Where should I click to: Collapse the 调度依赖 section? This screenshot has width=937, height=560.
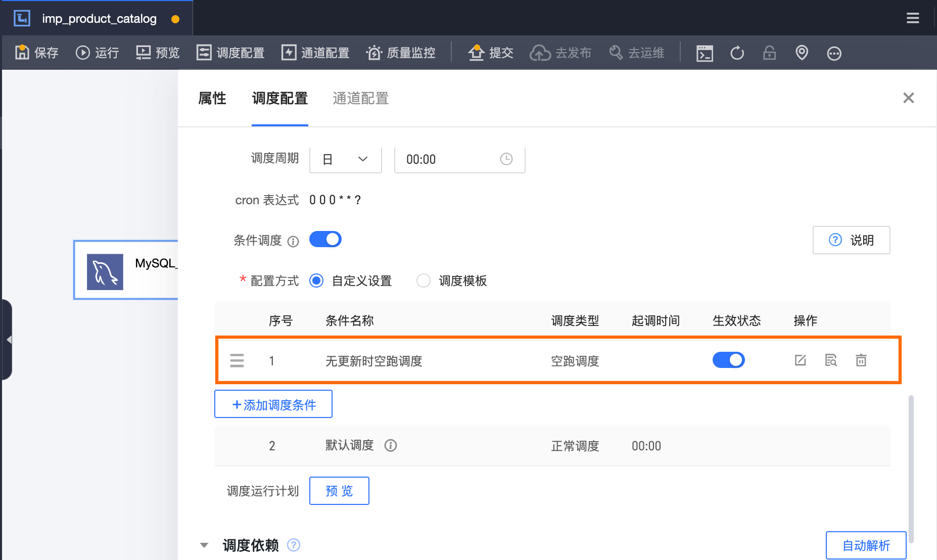pyautogui.click(x=204, y=545)
